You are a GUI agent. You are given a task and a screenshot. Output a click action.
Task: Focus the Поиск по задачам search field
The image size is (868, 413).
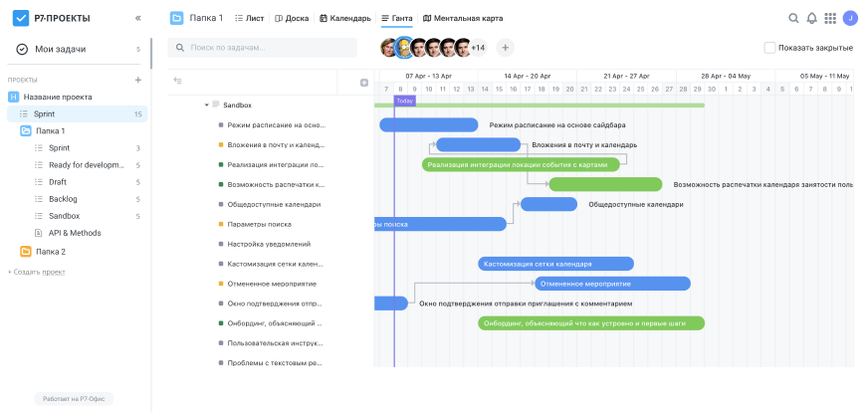(x=263, y=48)
